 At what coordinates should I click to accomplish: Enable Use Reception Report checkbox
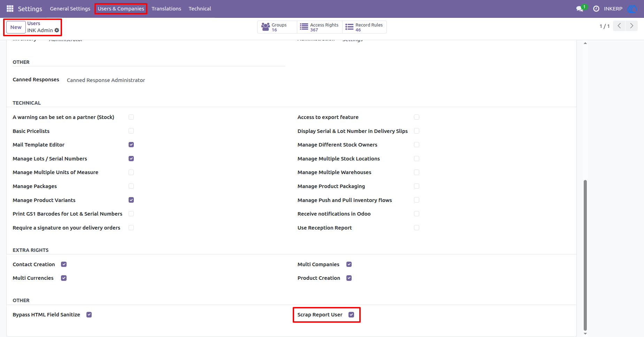click(416, 228)
